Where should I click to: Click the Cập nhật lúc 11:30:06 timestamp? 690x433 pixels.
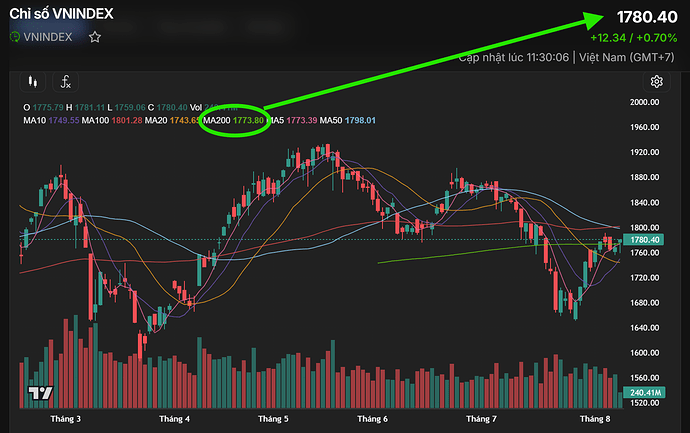click(x=514, y=57)
